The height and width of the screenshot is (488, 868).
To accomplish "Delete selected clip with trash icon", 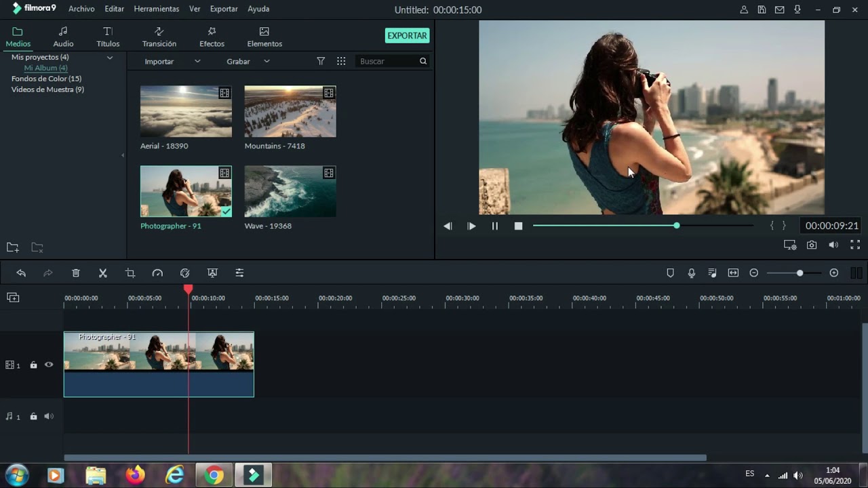I will point(76,273).
